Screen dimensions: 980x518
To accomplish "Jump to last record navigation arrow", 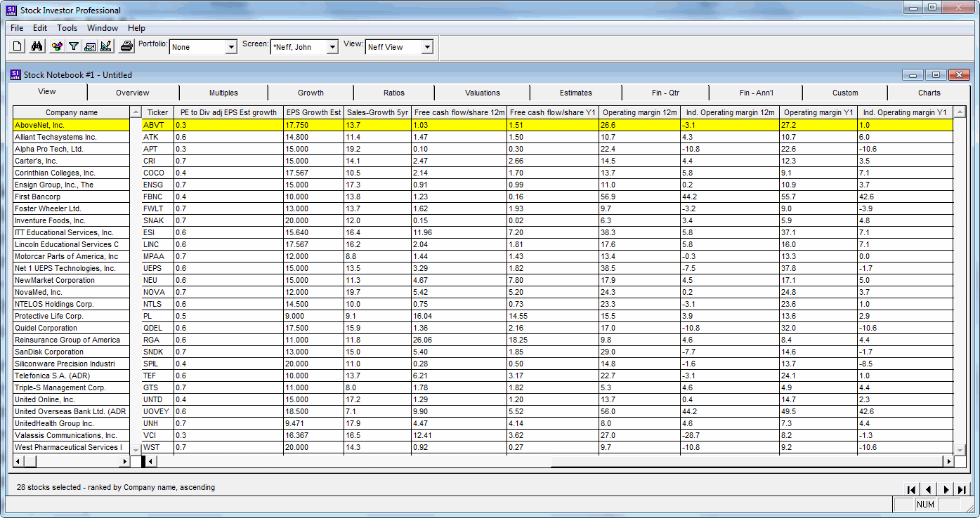I will [962, 490].
